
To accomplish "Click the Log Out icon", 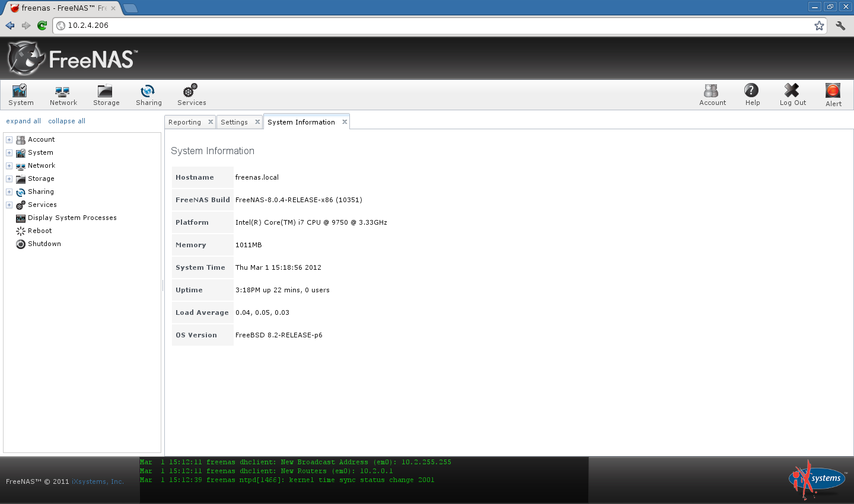I will (x=792, y=95).
